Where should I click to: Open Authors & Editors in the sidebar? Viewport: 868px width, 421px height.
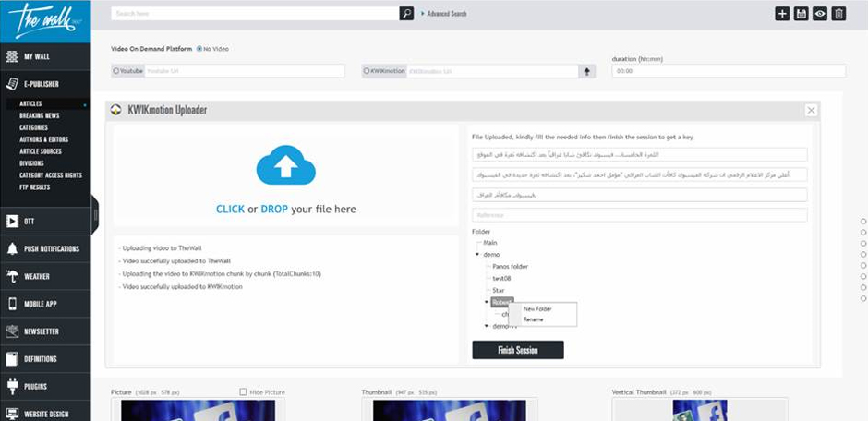43,139
